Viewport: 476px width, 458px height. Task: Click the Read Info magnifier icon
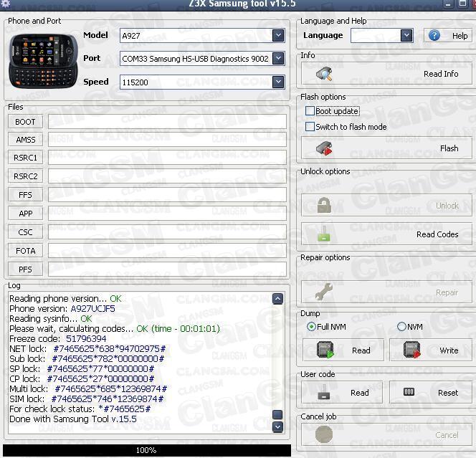click(324, 74)
